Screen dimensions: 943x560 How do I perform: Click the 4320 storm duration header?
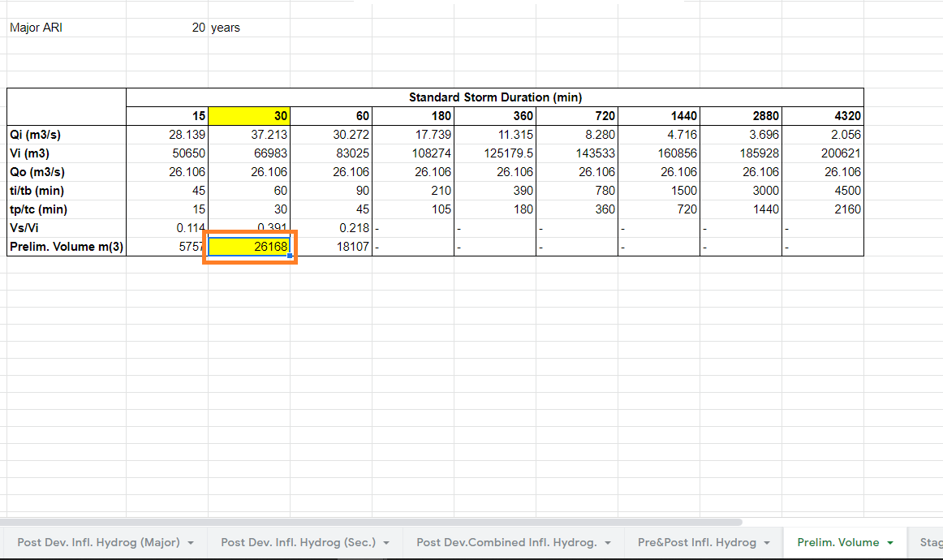pyautogui.click(x=823, y=116)
